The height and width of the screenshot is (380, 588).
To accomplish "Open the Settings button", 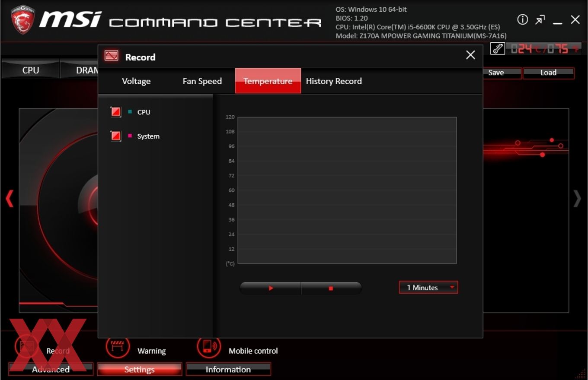I will 139,369.
